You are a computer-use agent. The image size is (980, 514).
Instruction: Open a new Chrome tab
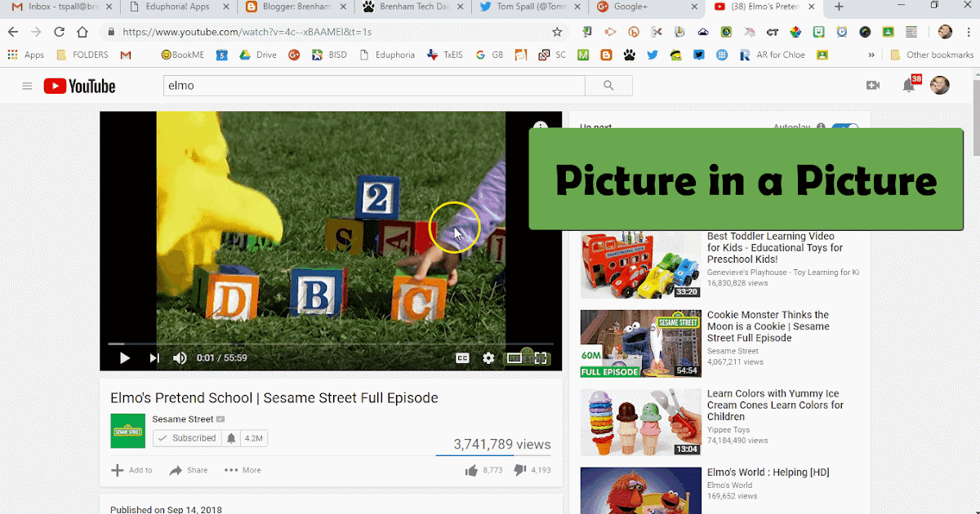(839, 7)
